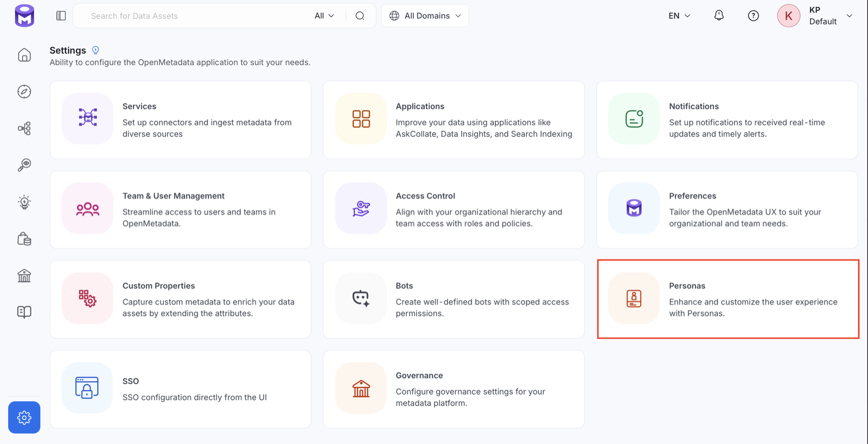Image resolution: width=868 pixels, height=444 pixels.
Task: Open the Custom Properties title
Action: (158, 286)
